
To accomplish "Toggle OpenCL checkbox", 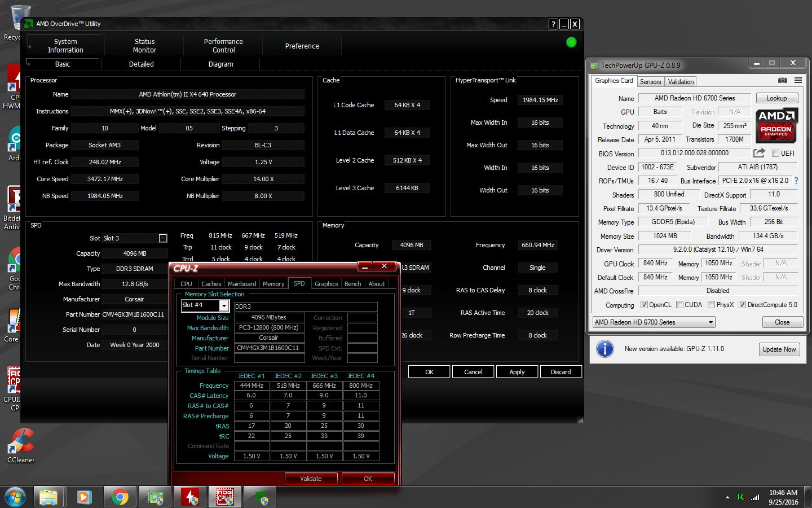I will coord(644,305).
